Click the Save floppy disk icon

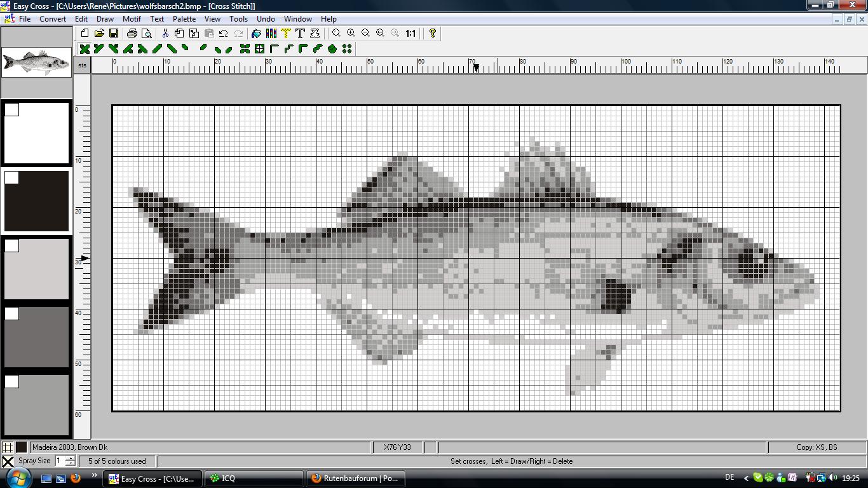pyautogui.click(x=114, y=33)
